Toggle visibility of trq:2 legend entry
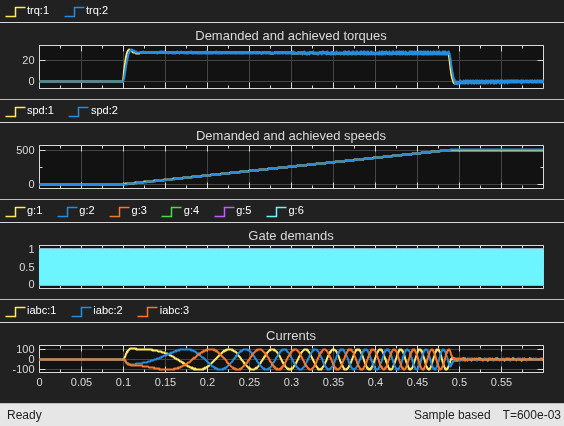Viewport: 564px width, 426px height. (x=86, y=11)
